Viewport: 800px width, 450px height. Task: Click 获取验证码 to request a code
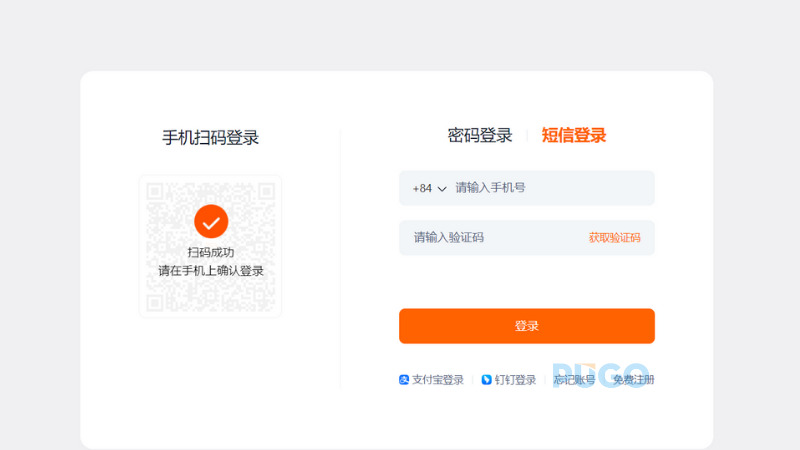click(x=614, y=238)
